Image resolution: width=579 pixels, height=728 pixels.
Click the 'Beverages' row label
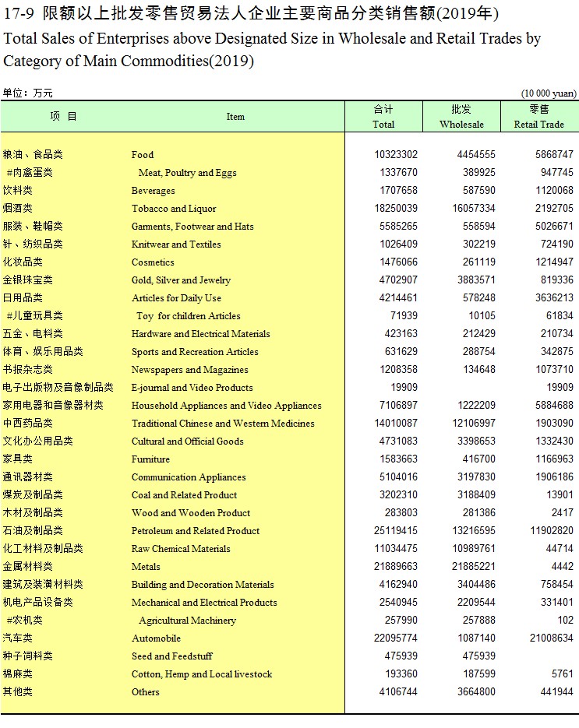coord(154,191)
